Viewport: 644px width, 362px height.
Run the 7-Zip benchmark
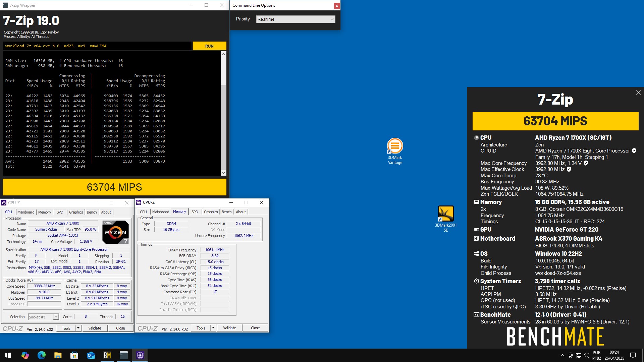[x=209, y=46]
